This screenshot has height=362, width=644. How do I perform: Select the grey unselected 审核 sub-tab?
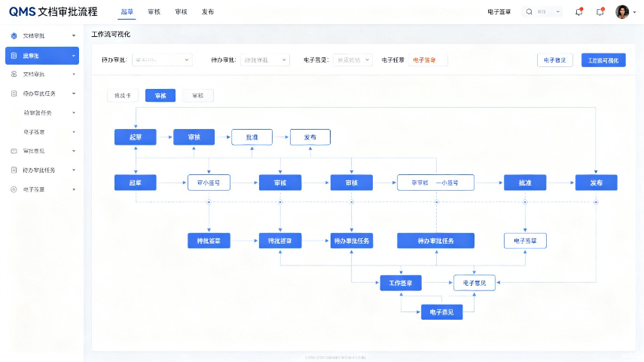(198, 96)
